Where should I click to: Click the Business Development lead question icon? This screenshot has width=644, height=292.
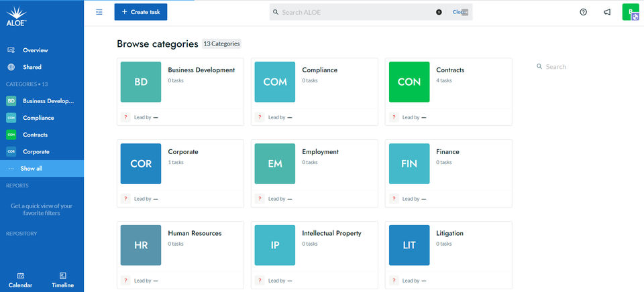click(125, 117)
